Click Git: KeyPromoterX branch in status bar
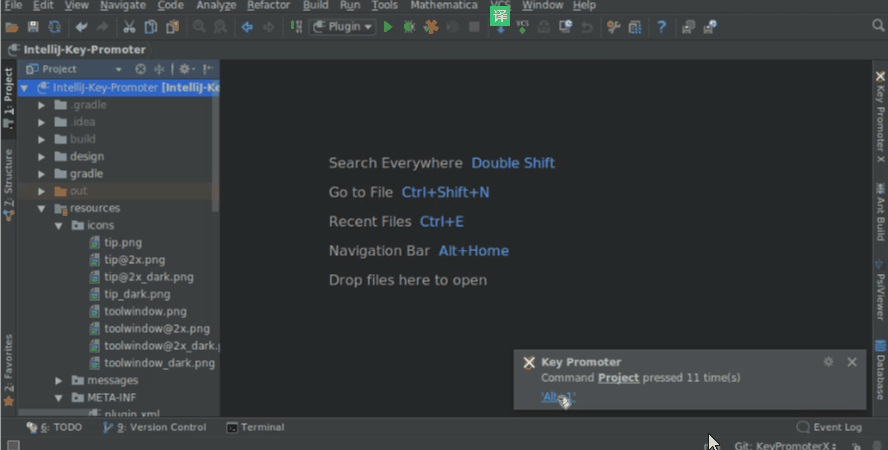The width and height of the screenshot is (888, 450). pyautogui.click(x=785, y=445)
